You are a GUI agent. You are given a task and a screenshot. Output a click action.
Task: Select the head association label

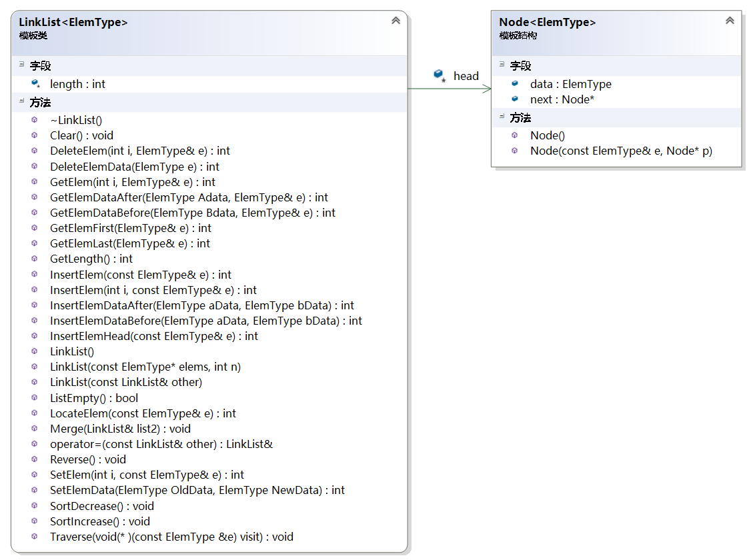tap(466, 76)
